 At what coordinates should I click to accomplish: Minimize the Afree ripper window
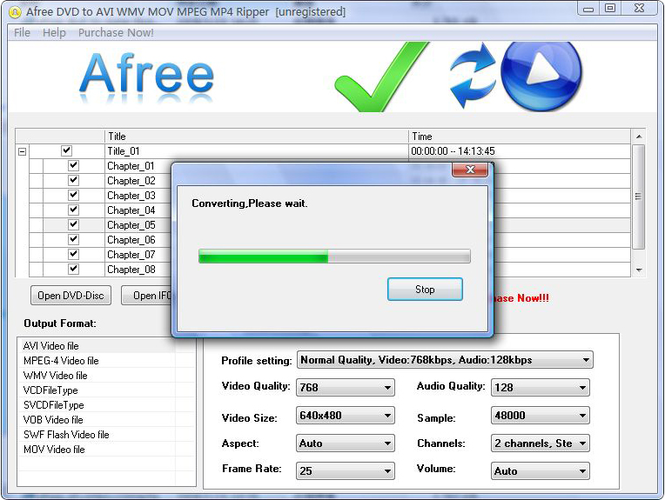click(588, 8)
